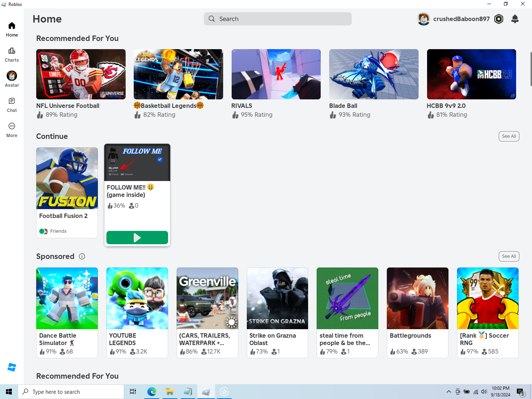Open the Blade Ball thumbnail

tap(374, 74)
